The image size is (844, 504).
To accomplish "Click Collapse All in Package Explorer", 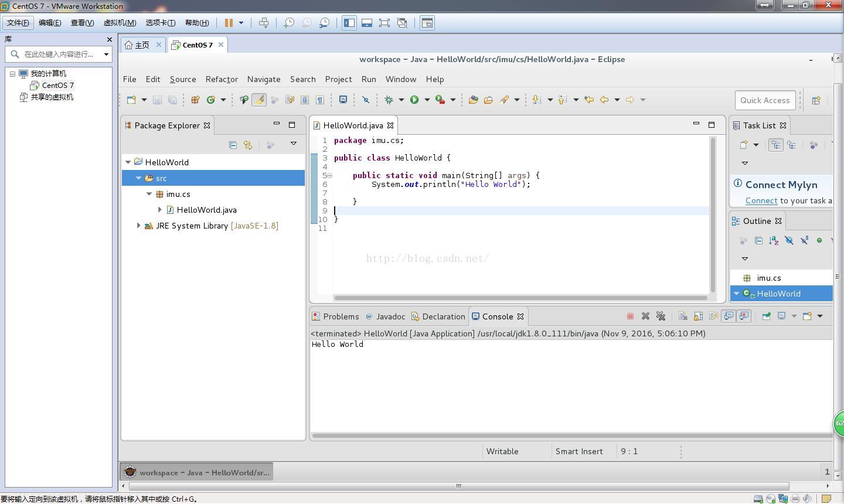I will (x=233, y=145).
